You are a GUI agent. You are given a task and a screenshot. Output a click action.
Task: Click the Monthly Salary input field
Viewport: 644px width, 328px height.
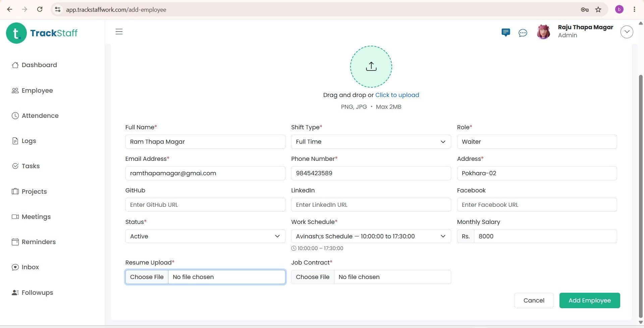pos(545,236)
